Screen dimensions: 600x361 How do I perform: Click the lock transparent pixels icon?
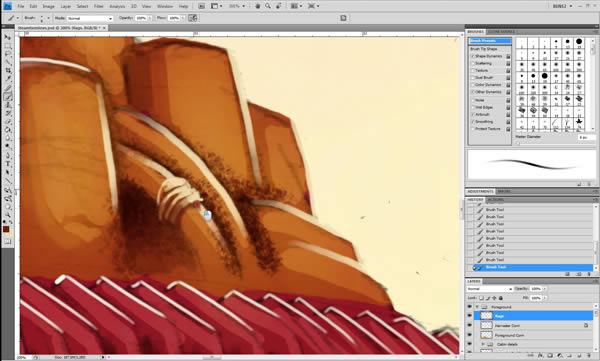[481, 298]
